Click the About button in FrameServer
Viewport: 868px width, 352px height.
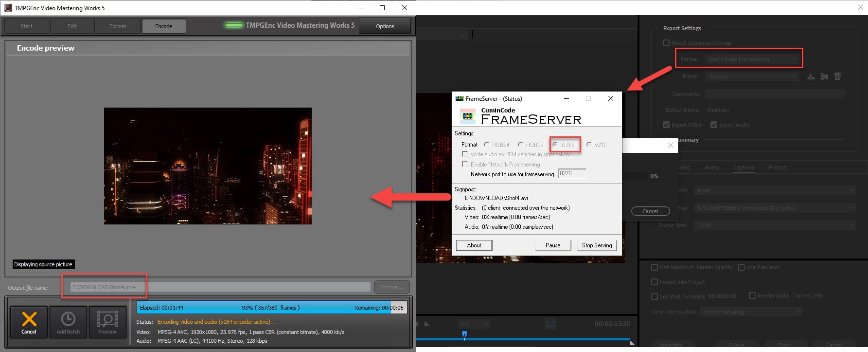[474, 245]
